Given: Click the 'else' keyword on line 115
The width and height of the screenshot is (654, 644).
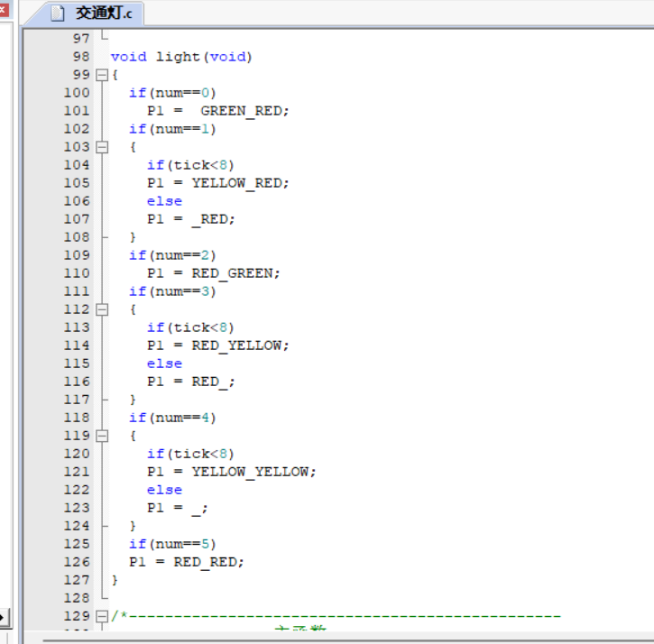Looking at the screenshot, I should pyautogui.click(x=164, y=363).
